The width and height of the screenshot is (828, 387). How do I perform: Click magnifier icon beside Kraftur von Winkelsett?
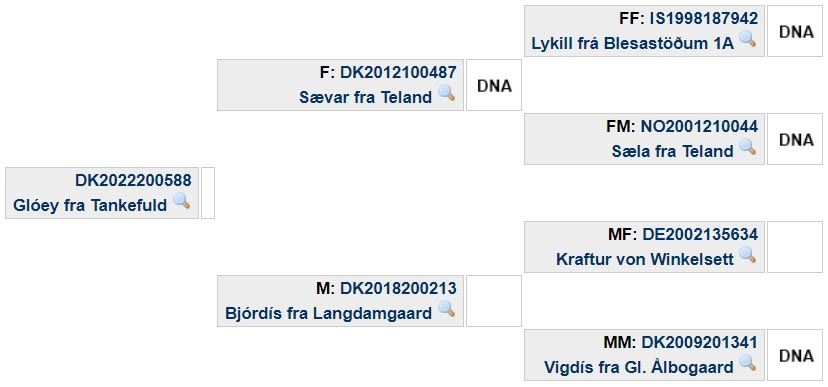(748, 256)
